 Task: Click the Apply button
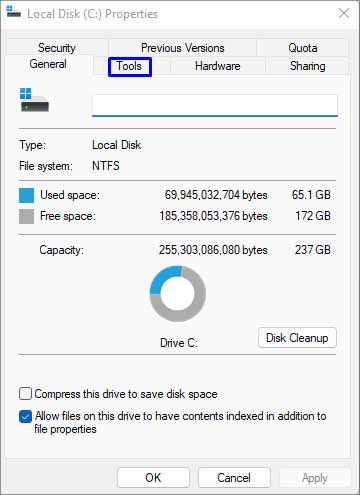315,478
